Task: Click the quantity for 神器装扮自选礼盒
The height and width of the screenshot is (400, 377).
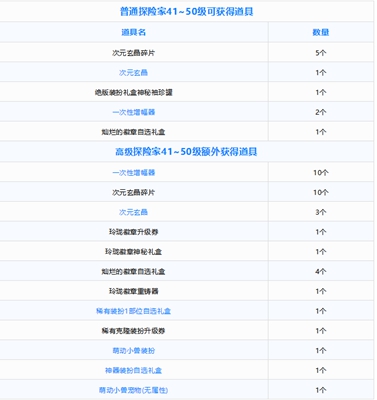Action: click(x=321, y=370)
